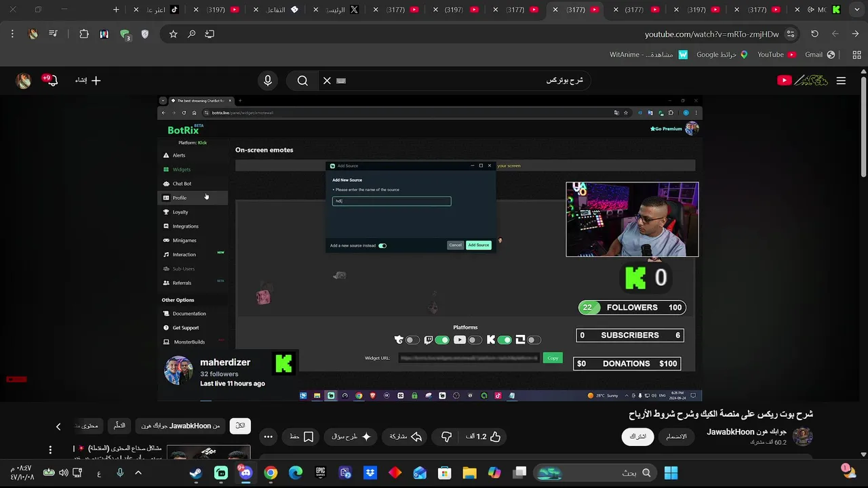Open YouTube notifications bell

point(52,81)
